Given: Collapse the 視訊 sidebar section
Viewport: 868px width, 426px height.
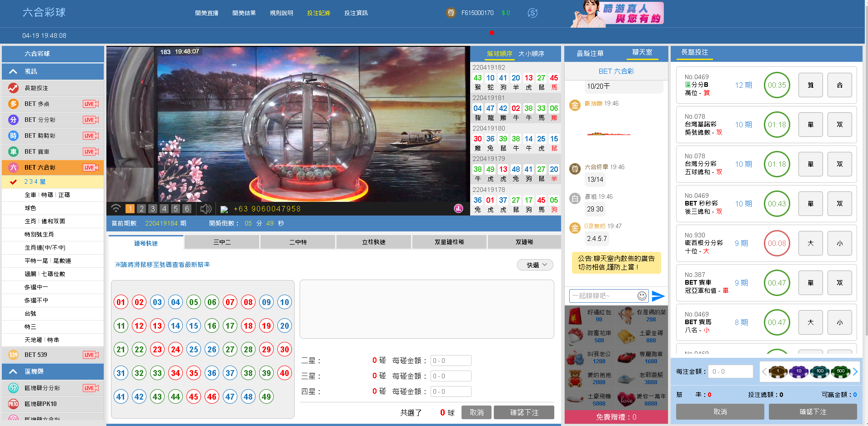Looking at the screenshot, I should (x=13, y=71).
